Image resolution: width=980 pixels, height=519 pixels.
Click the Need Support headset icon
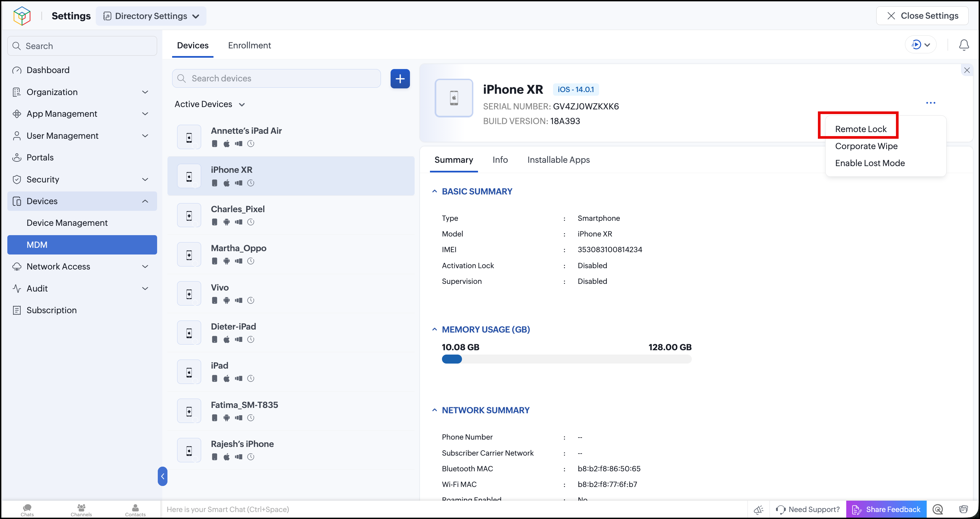coord(781,509)
